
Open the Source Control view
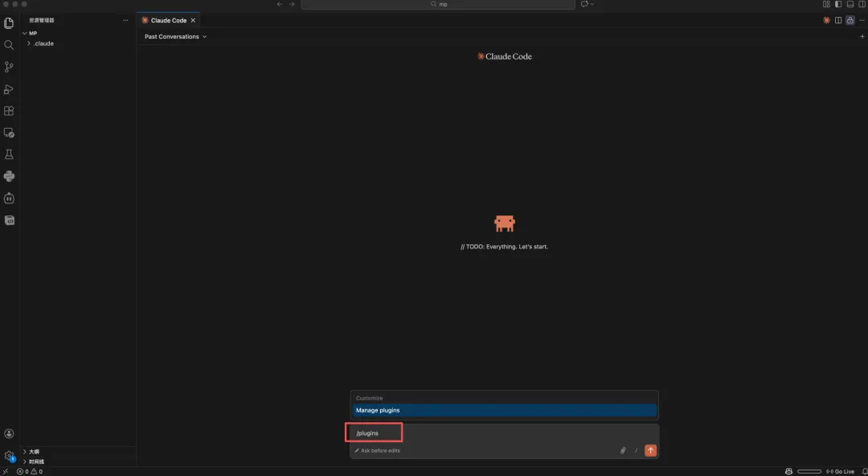click(x=9, y=67)
